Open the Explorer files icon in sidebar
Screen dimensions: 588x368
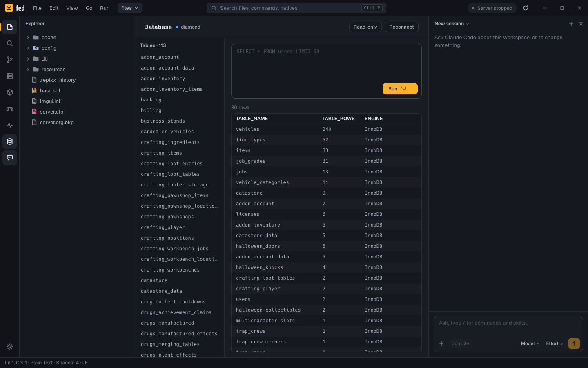(10, 27)
